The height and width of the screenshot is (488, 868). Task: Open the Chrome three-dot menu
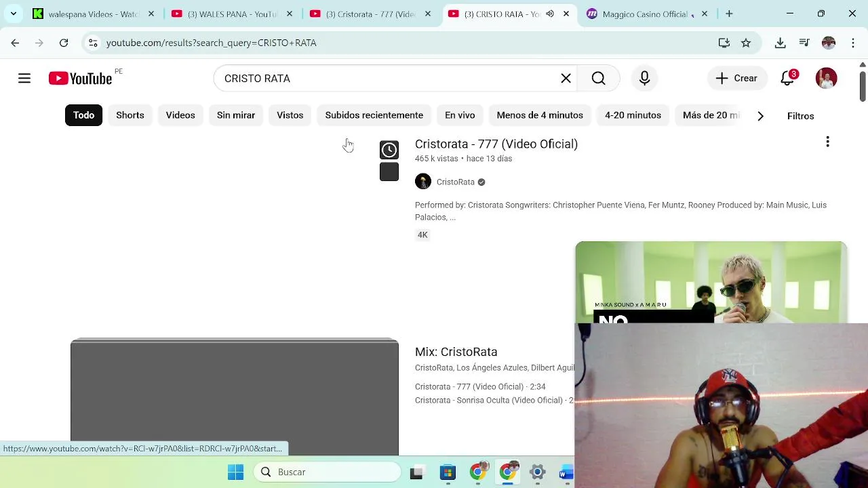[853, 43]
